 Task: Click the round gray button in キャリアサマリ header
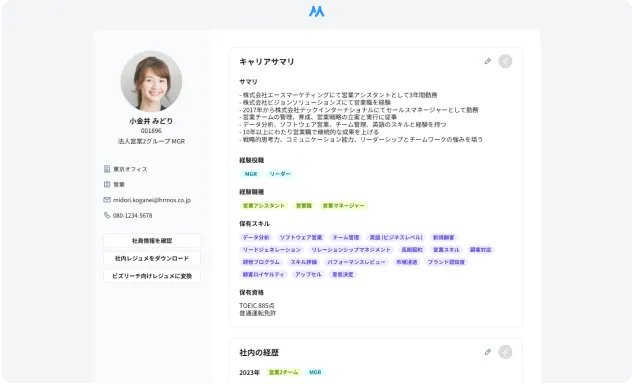click(x=505, y=61)
